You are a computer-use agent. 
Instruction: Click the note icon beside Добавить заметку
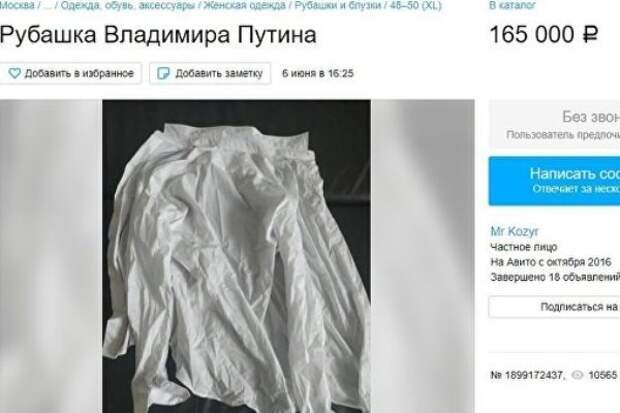(x=163, y=73)
